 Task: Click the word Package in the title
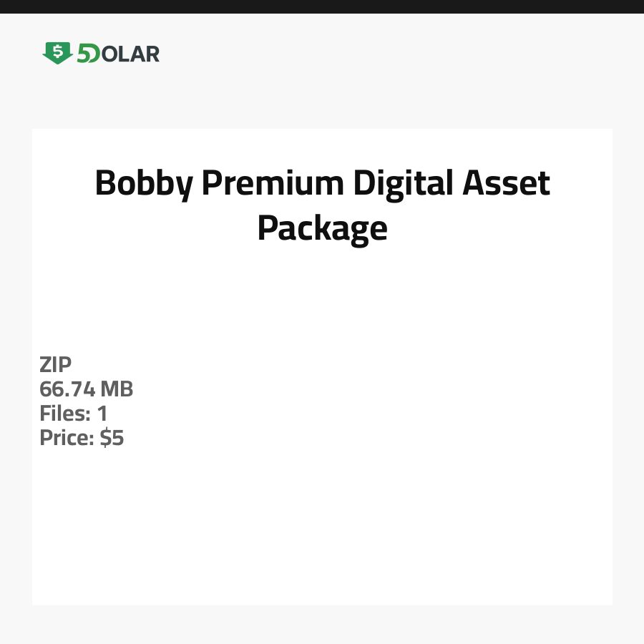(322, 229)
